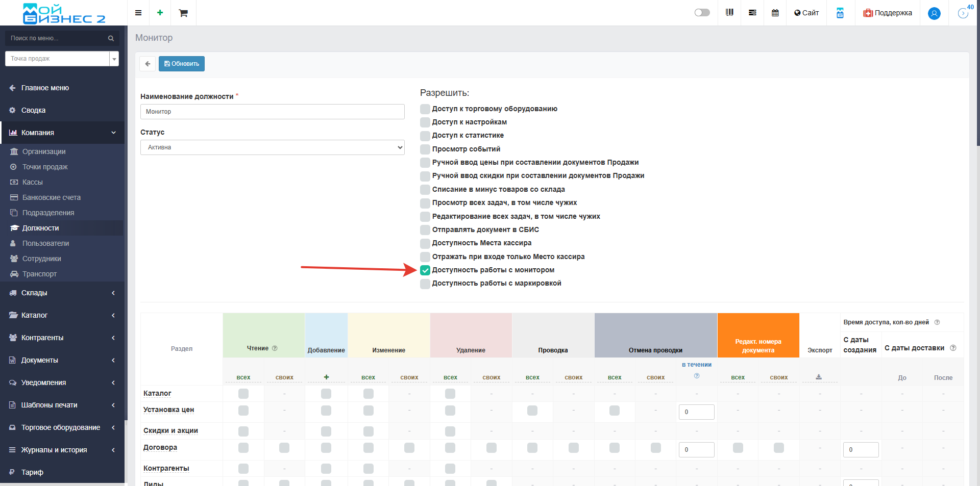The width and height of the screenshot is (980, 486).
Task: Click the user profile avatar icon
Action: pyautogui.click(x=934, y=13)
